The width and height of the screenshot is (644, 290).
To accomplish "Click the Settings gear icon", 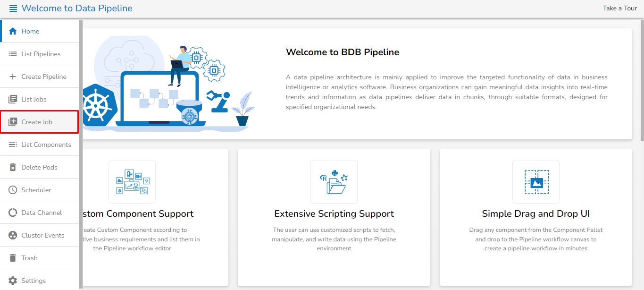I will click(13, 281).
